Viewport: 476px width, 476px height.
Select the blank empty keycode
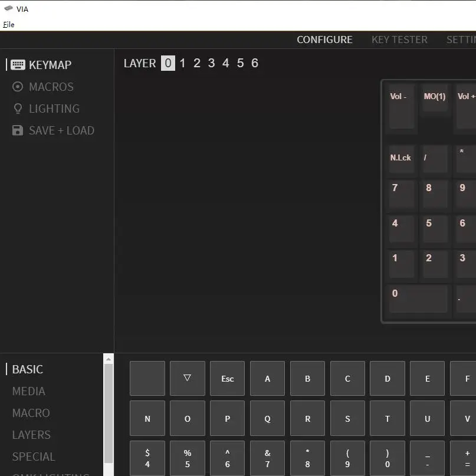coord(147,378)
